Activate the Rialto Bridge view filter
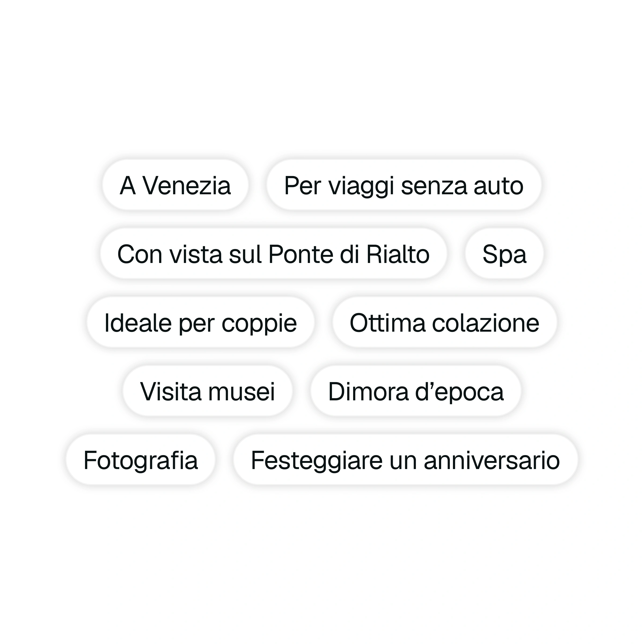This screenshot has height=644, width=644. click(273, 254)
